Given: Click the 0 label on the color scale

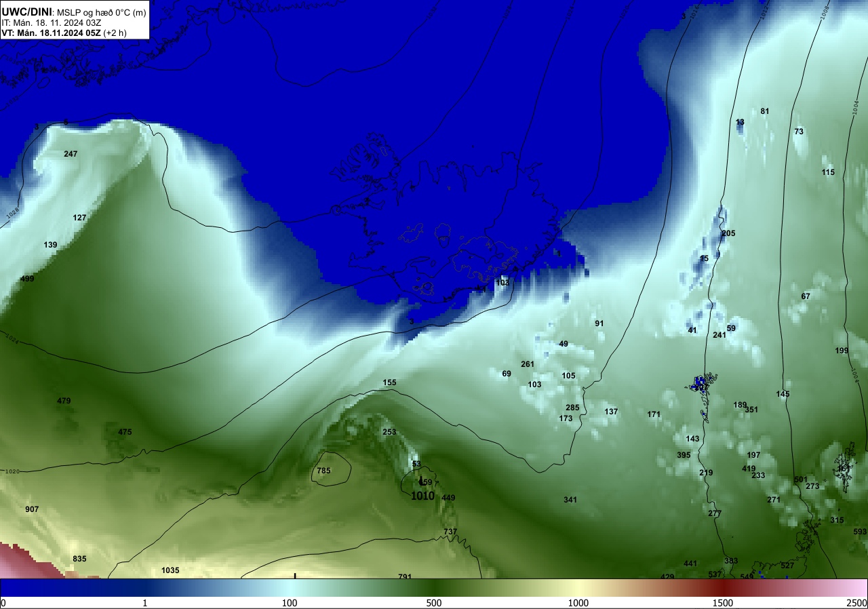Looking at the screenshot, I should pos(3,603).
